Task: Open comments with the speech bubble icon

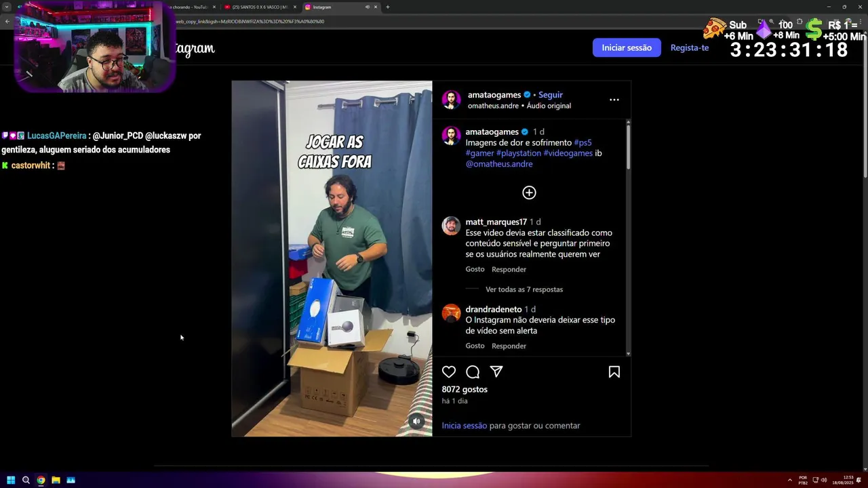Action: 473,371
